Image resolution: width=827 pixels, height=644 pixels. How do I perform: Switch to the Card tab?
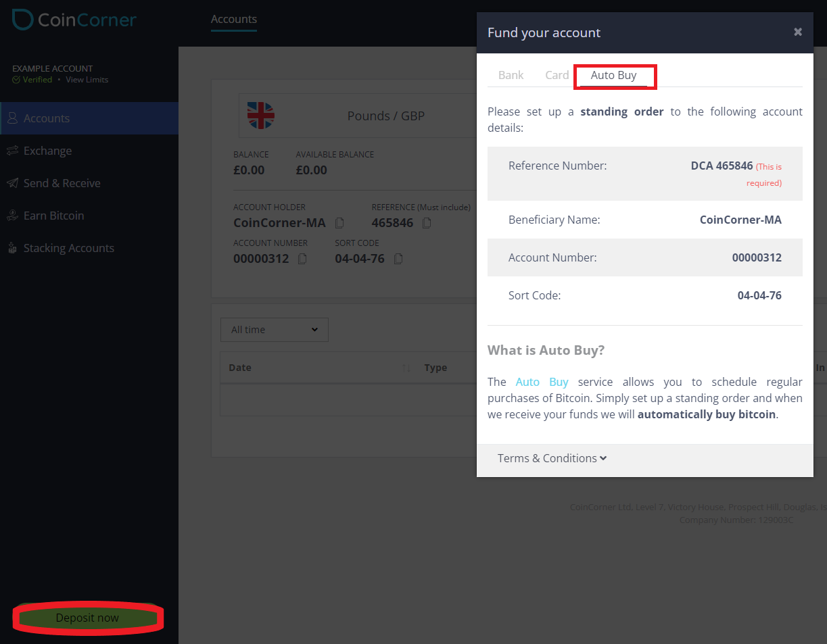point(557,75)
